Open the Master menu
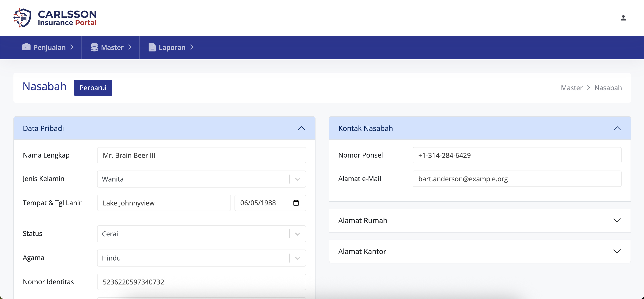 click(111, 47)
